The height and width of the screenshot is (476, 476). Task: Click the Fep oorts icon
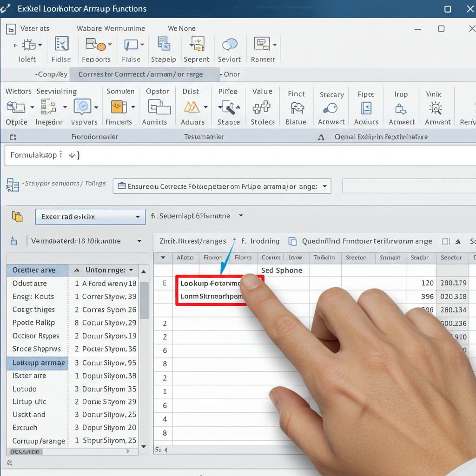95,44
